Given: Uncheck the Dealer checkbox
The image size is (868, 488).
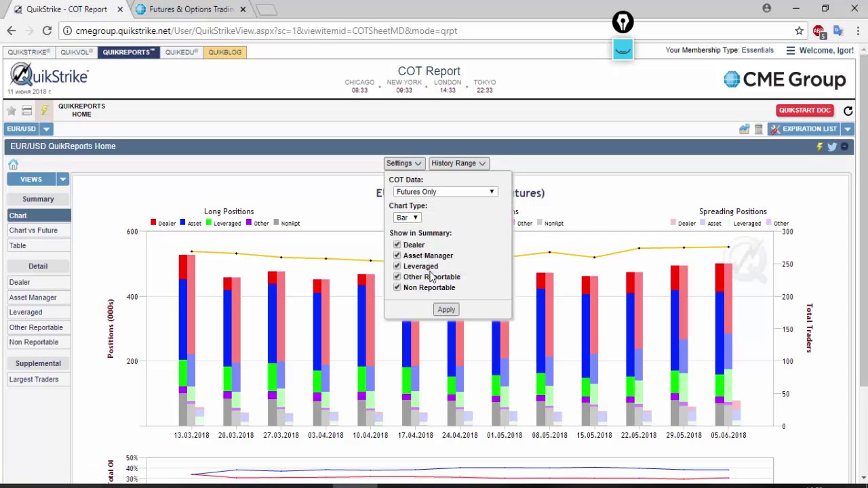Looking at the screenshot, I should coord(397,245).
